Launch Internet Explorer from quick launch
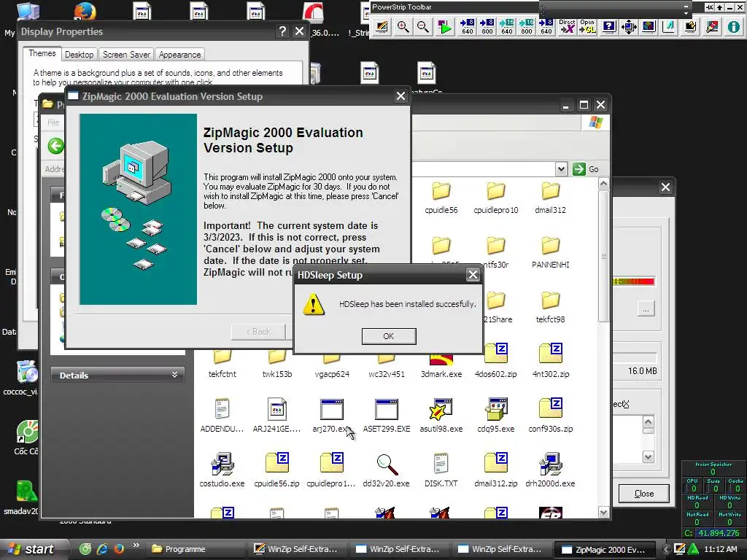This screenshot has width=747, height=560. pyautogui.click(x=102, y=548)
